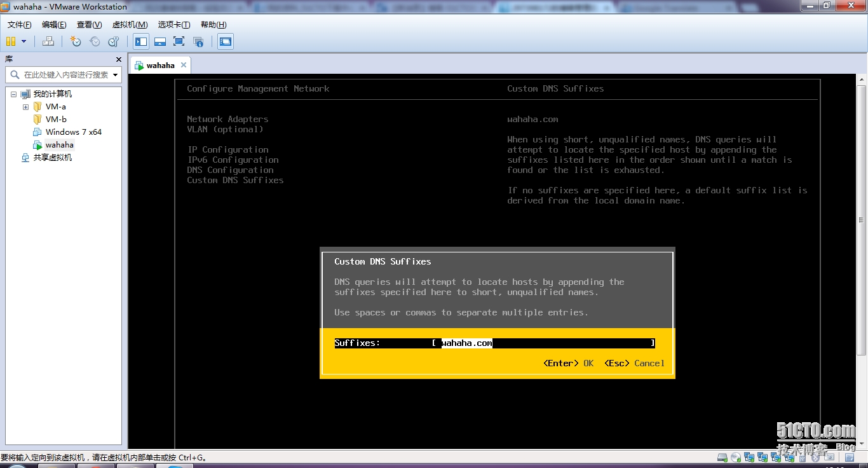This screenshot has height=468, width=868.
Task: Open the 编辑(E) menu
Action: point(54,25)
